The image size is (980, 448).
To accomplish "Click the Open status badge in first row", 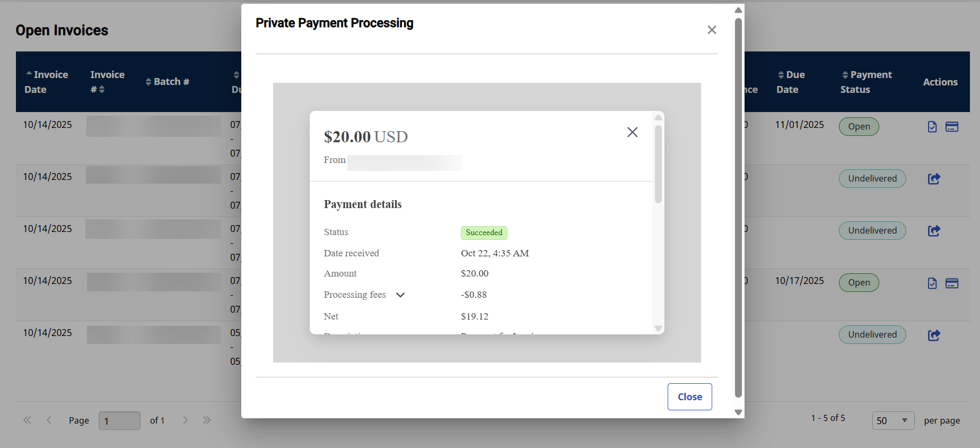I will (859, 127).
